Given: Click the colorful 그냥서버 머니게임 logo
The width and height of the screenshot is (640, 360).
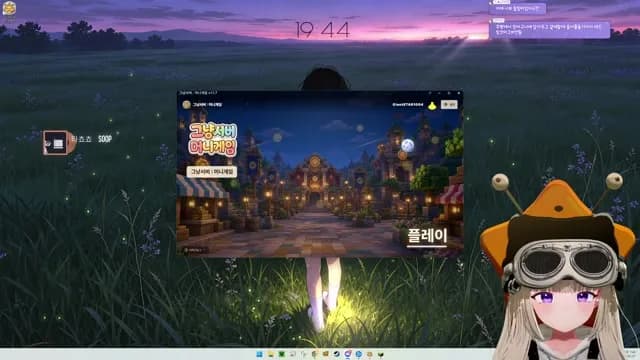Looking at the screenshot, I should pyautogui.click(x=213, y=140).
